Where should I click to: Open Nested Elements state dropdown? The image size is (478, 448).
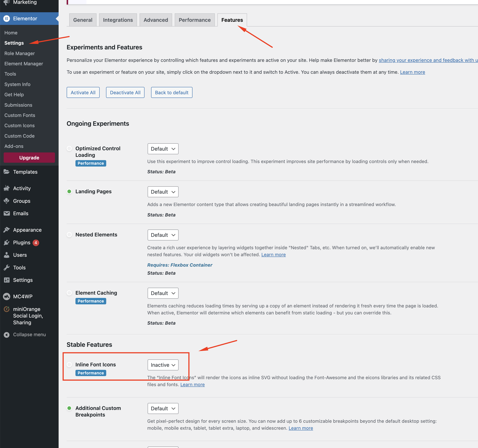pos(163,235)
